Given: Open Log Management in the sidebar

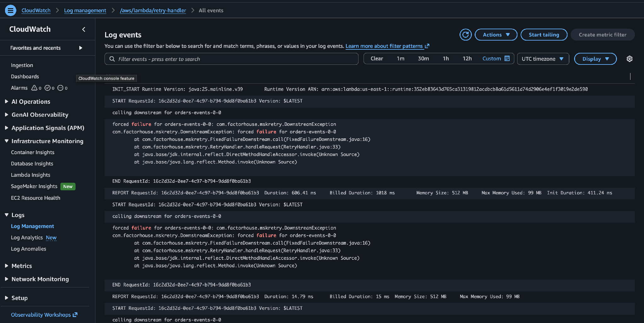Looking at the screenshot, I should pos(32,226).
